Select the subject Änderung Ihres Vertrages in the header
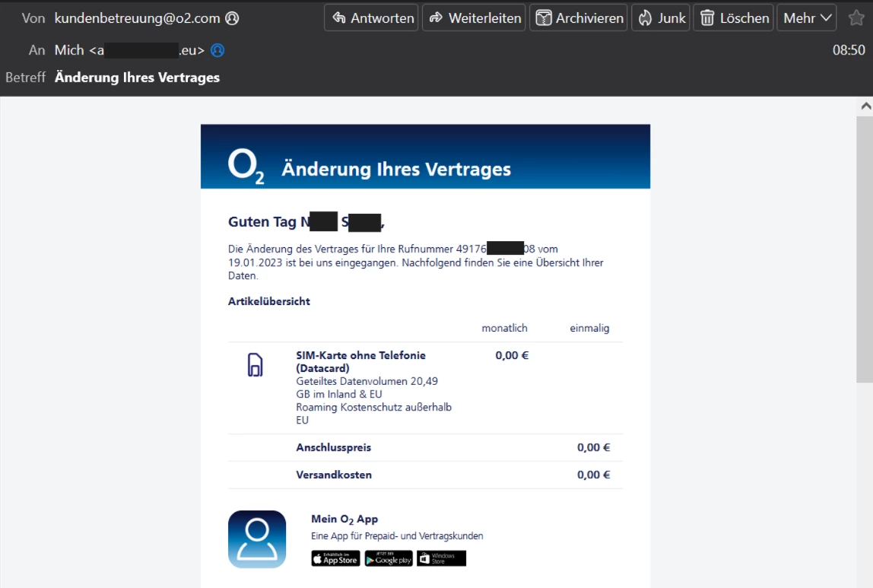 137,78
